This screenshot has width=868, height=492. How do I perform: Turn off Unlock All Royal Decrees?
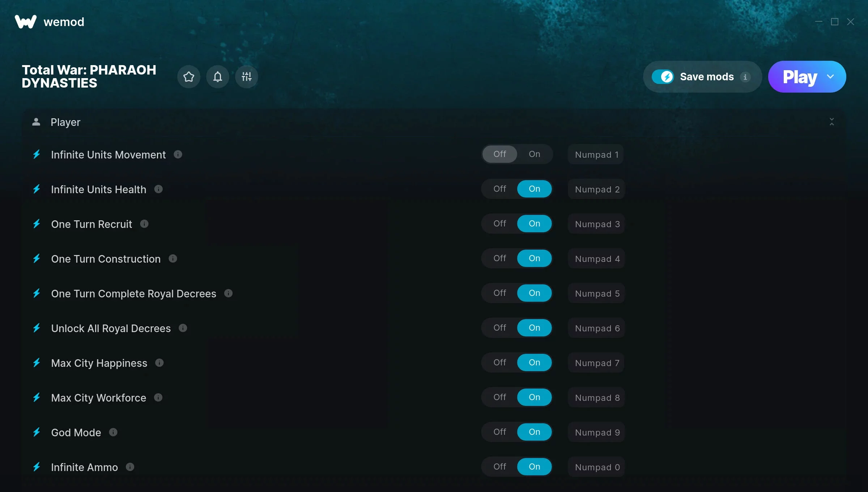click(500, 328)
